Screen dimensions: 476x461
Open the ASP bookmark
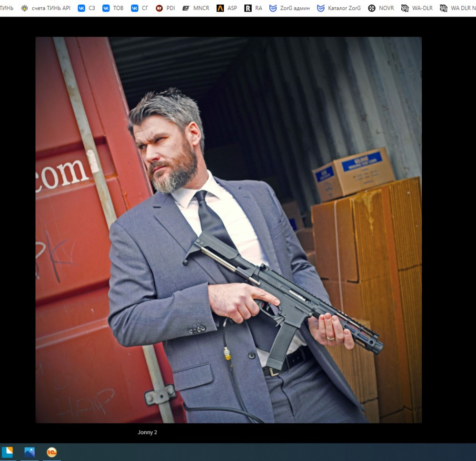[x=227, y=8]
